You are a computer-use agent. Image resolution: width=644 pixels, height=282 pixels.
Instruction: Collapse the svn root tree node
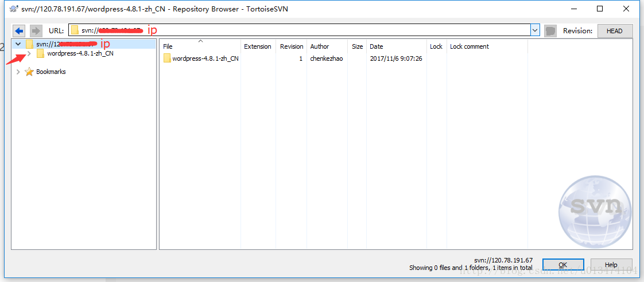click(18, 44)
